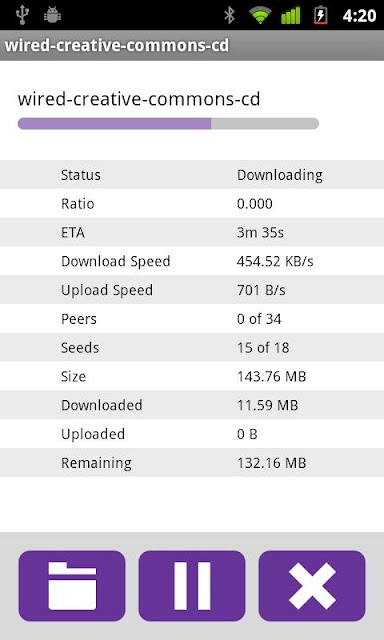Remove torrent with the X button
Viewport: 384px width, 640px height.
(x=312, y=586)
